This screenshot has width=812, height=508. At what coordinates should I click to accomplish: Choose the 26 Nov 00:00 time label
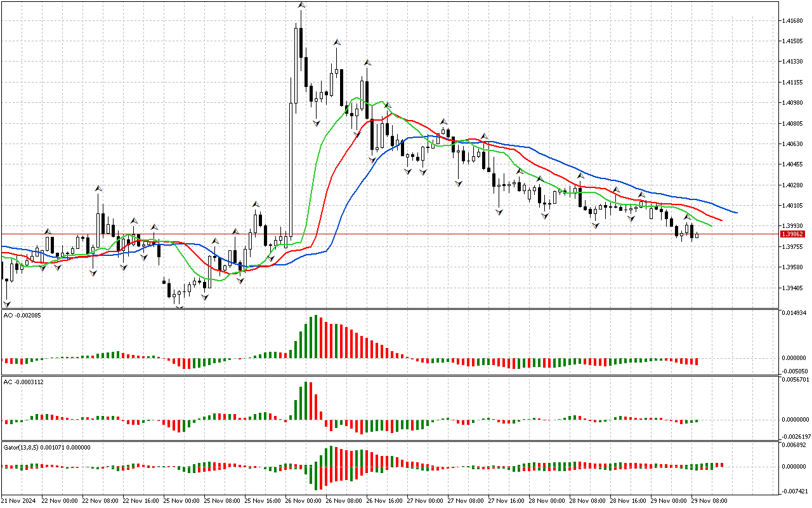(304, 501)
